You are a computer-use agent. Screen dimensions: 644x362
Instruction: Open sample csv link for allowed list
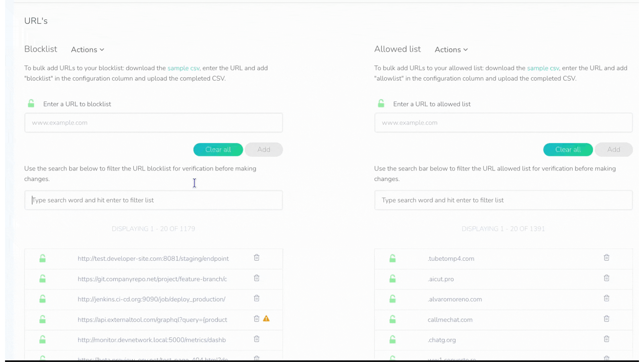tap(543, 68)
